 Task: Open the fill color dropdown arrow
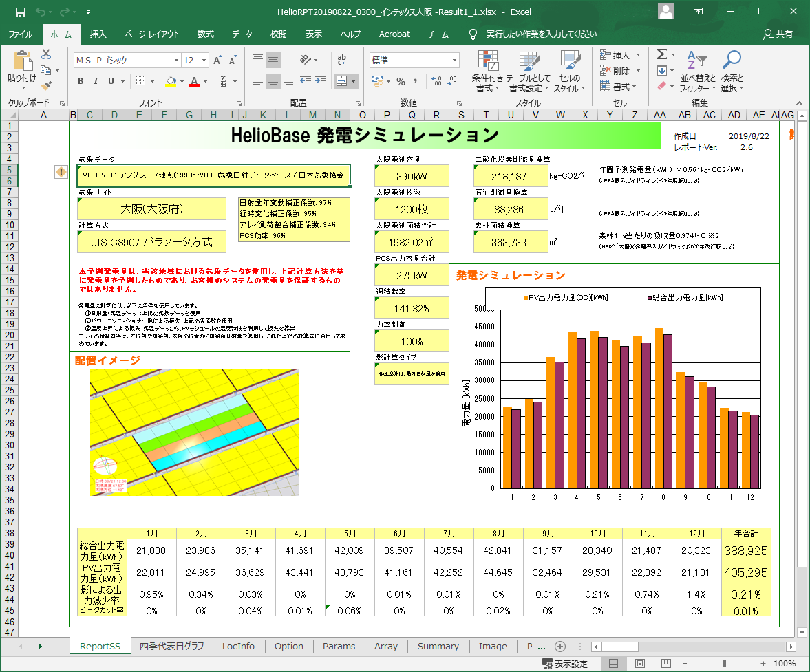pyautogui.click(x=181, y=82)
